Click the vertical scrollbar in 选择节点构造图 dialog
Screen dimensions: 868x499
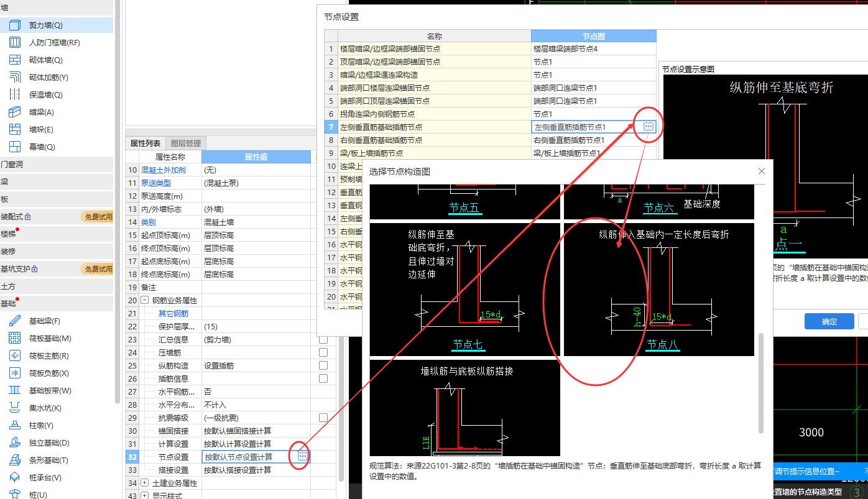pos(760,383)
